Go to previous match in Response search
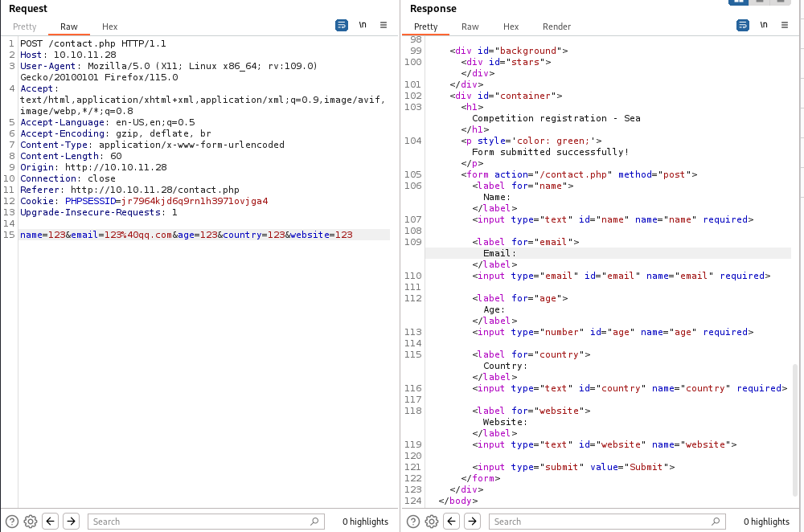 [451, 522]
